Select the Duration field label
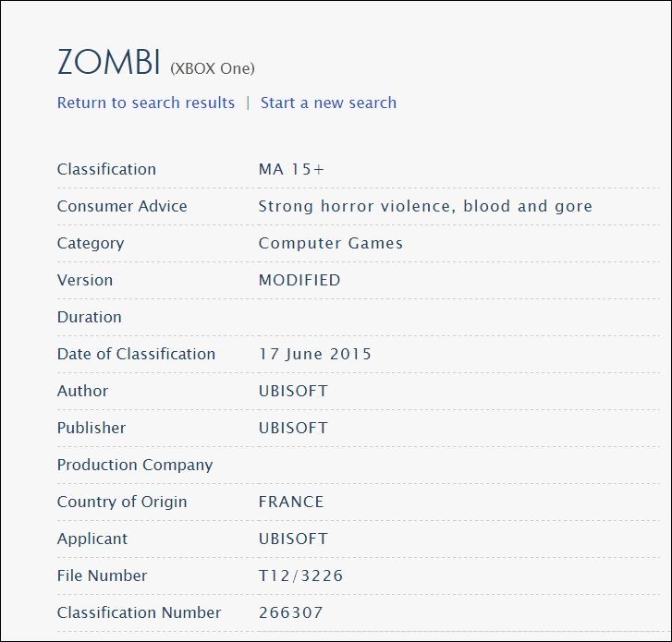The height and width of the screenshot is (642, 672). (x=89, y=317)
